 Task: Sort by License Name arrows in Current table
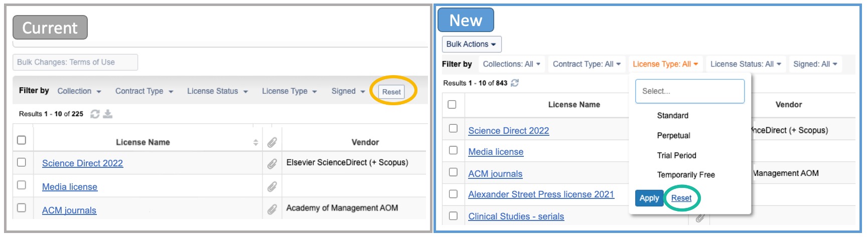tap(256, 143)
